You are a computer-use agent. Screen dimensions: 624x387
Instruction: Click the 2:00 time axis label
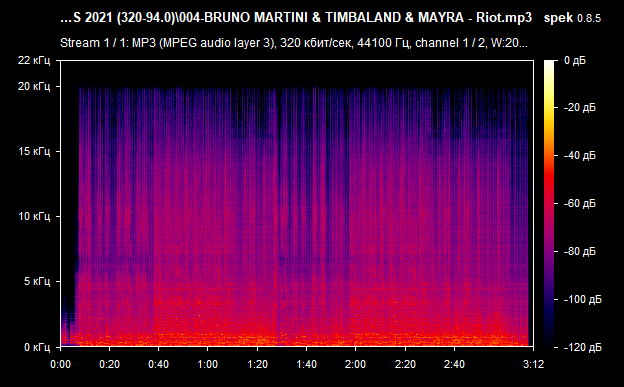[x=355, y=364]
